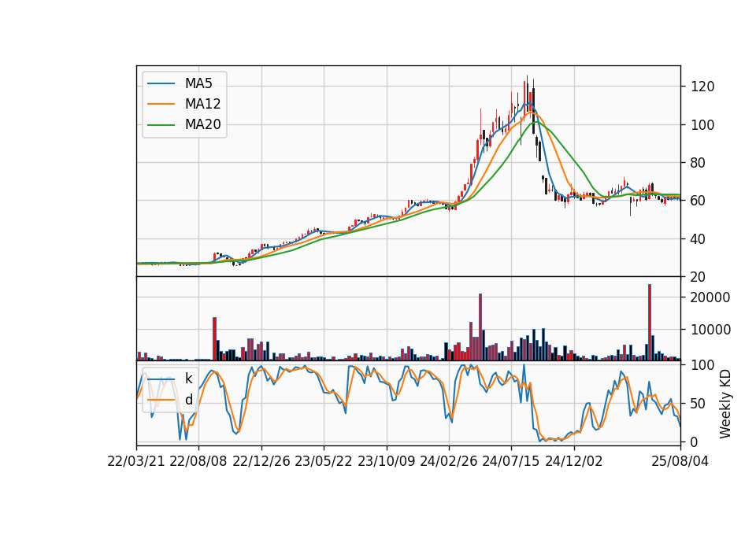Click the 25/08/04 date axis label
This screenshot has width=756, height=543.
pos(680,461)
